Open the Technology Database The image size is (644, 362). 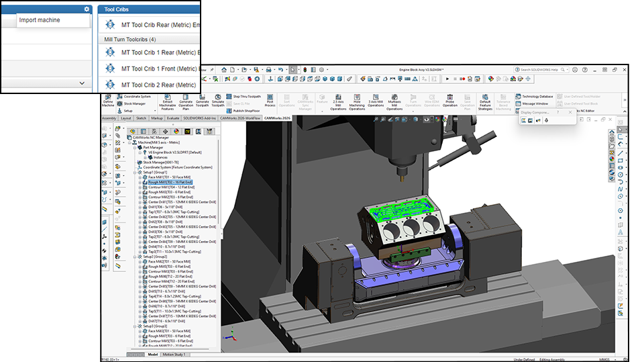point(537,97)
